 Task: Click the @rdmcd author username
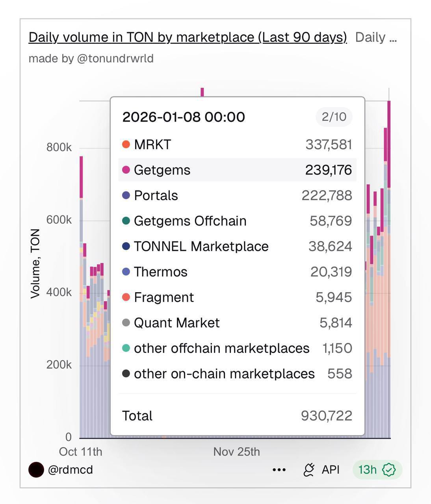pos(70,470)
